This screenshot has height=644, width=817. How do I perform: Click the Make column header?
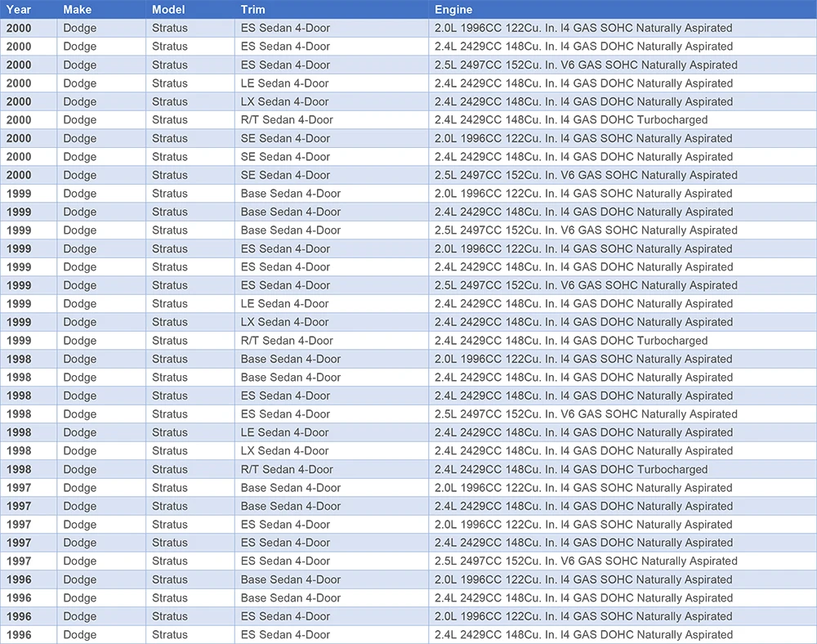click(x=101, y=9)
